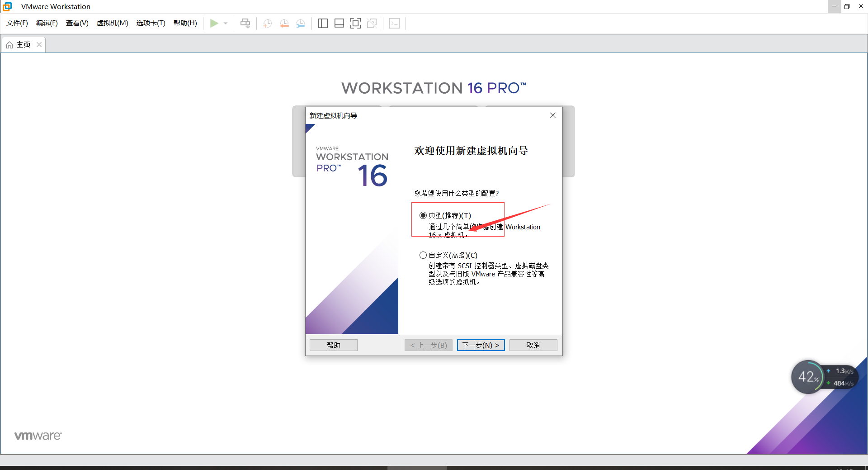The width and height of the screenshot is (868, 470).
Task: Click the home icon on 主页 tab
Action: pyautogui.click(x=9, y=45)
